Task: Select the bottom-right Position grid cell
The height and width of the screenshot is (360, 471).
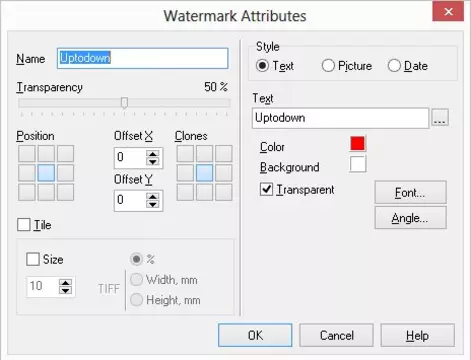Action: click(65, 192)
